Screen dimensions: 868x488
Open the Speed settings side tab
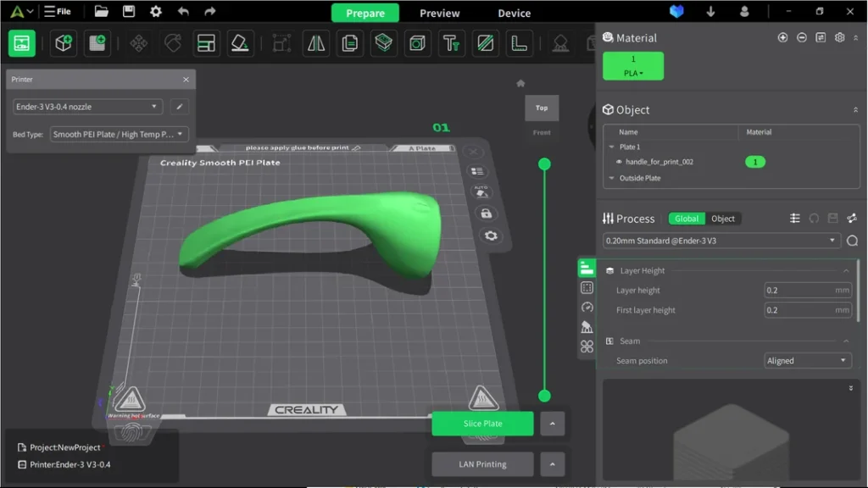coord(587,307)
